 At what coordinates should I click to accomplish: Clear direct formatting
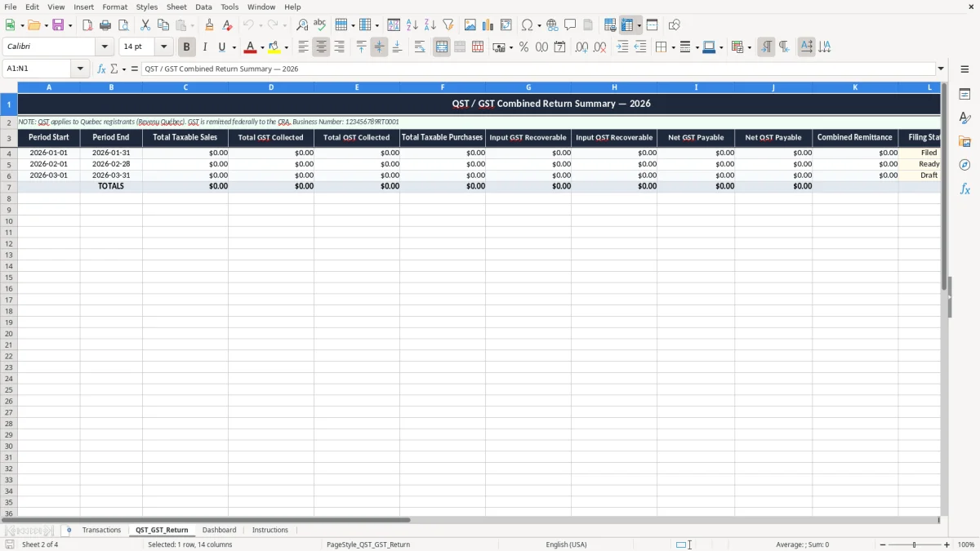click(x=227, y=25)
